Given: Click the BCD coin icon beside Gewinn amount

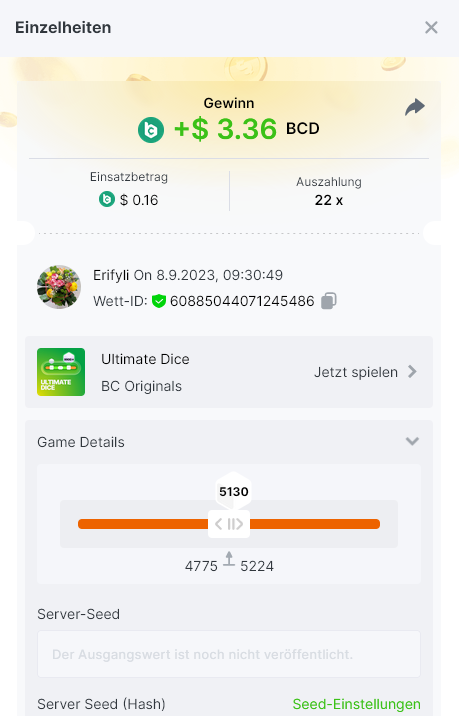Looking at the screenshot, I should (151, 130).
